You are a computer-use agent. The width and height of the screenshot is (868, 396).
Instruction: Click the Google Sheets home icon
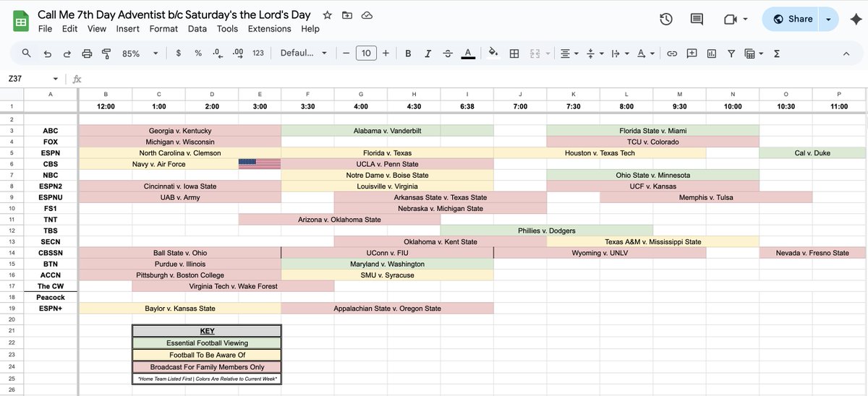21,20
